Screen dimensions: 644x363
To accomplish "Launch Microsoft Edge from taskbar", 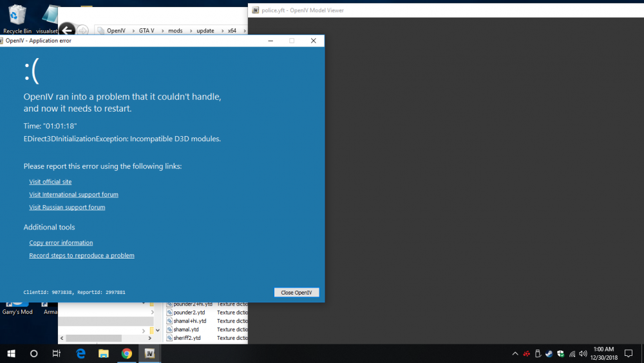I will [x=81, y=353].
